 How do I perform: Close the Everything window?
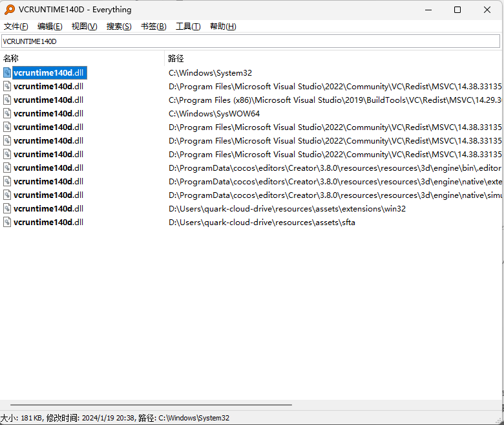487,10
